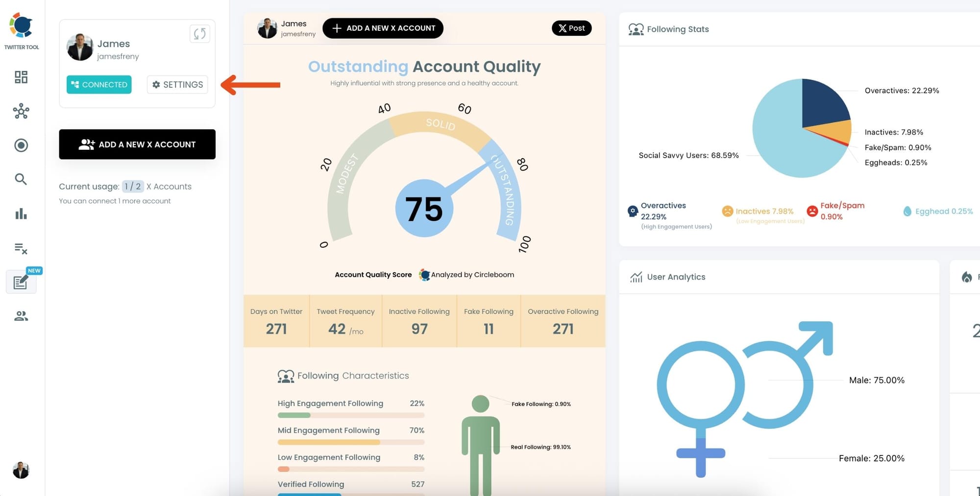Share results with the X Post button
Image resolution: width=980 pixels, height=496 pixels.
571,28
